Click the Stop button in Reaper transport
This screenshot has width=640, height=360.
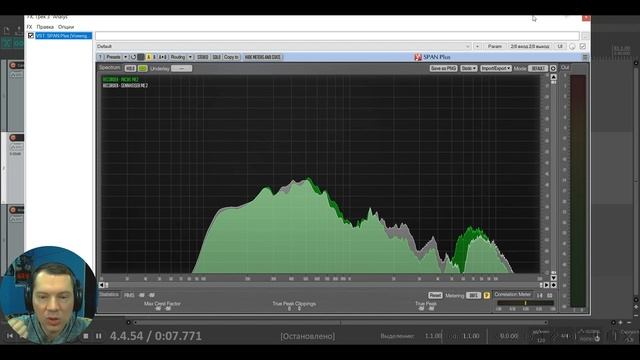click(86, 336)
